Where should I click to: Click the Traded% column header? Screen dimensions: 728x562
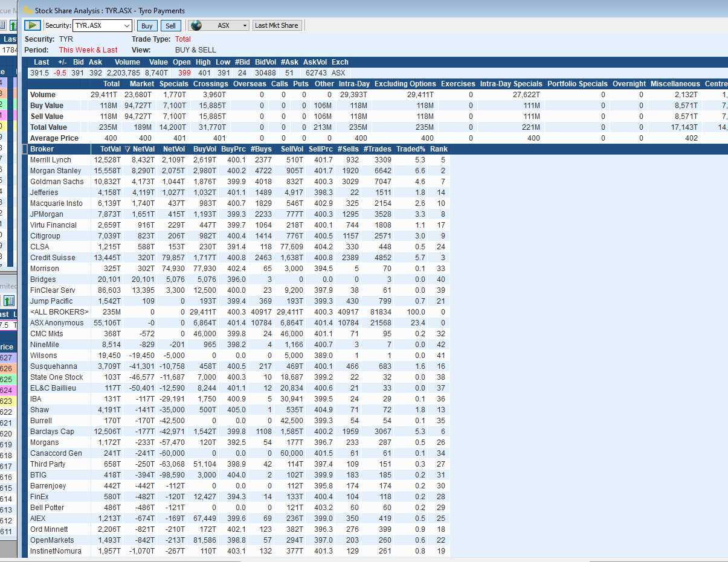click(411, 149)
